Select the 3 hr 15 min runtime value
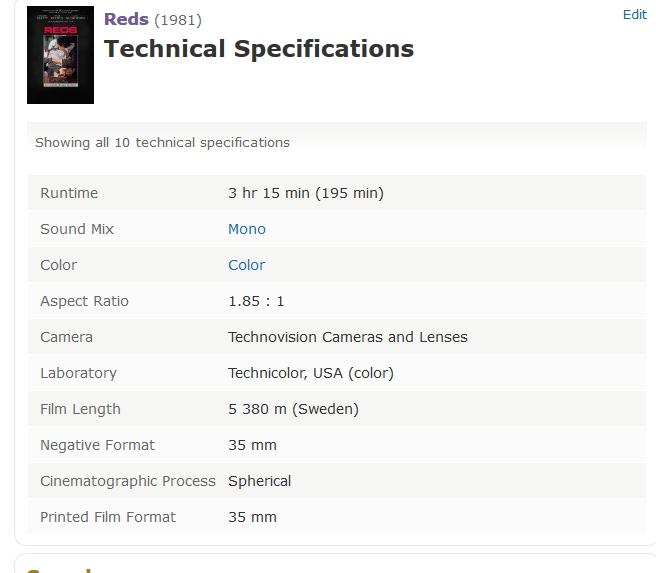656x573 pixels. click(x=305, y=193)
